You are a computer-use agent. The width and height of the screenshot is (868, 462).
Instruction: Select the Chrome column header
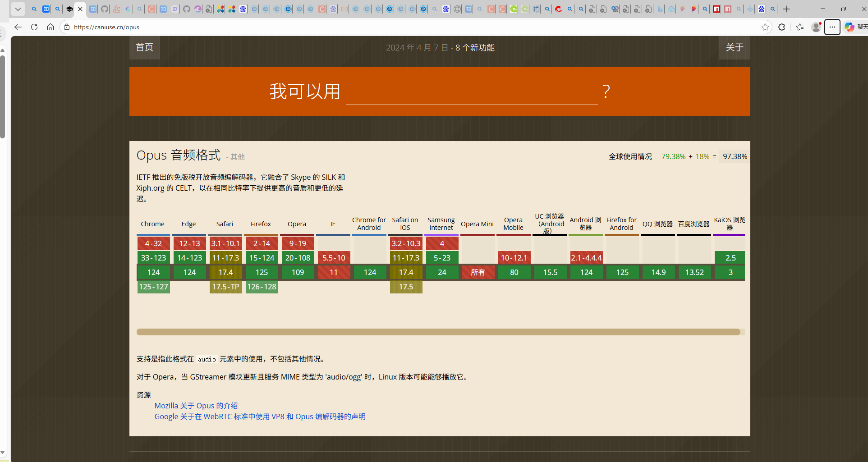click(x=153, y=224)
